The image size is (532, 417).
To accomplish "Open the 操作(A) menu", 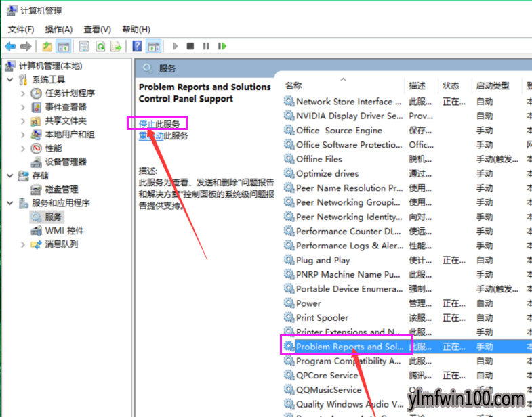I will tap(59, 30).
